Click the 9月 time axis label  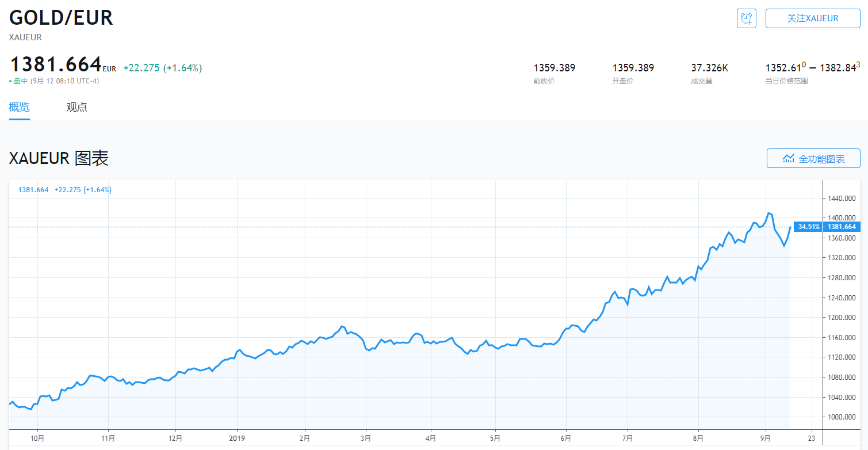(x=766, y=438)
